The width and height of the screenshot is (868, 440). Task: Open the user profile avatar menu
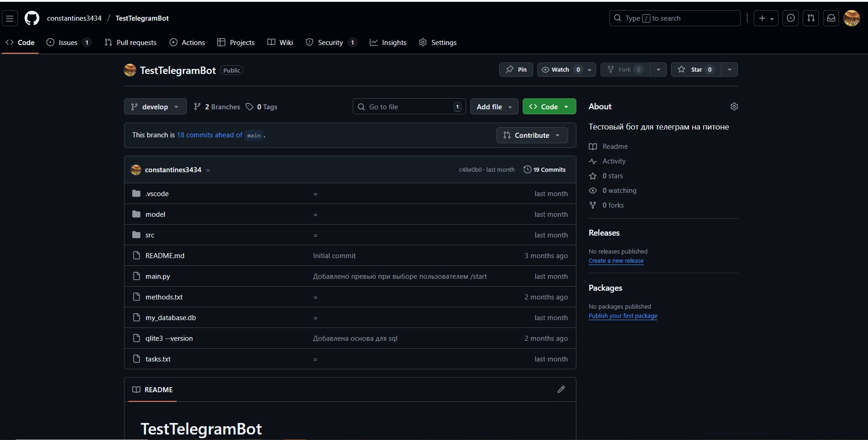(852, 18)
